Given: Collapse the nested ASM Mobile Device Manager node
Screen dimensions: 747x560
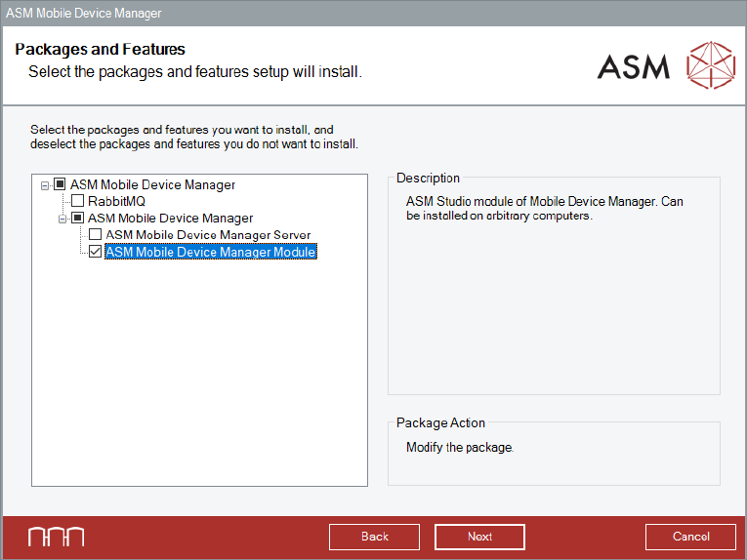Looking at the screenshot, I should tap(62, 219).
